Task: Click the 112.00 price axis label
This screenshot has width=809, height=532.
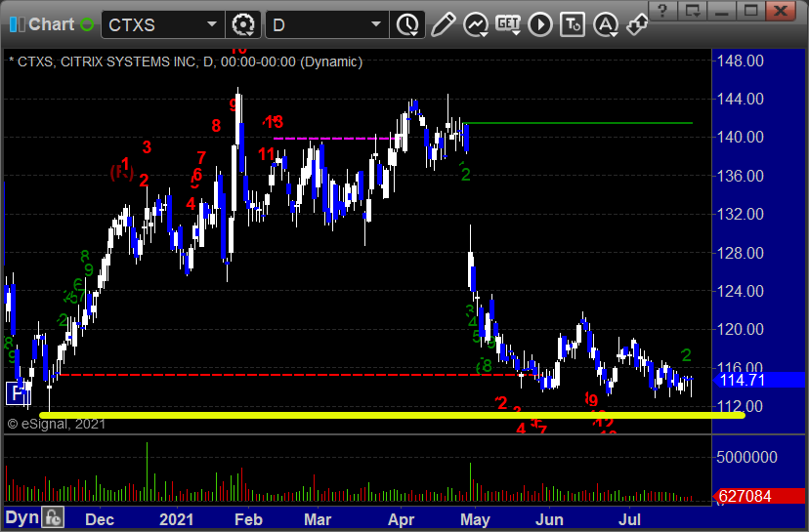Action: 741,406
